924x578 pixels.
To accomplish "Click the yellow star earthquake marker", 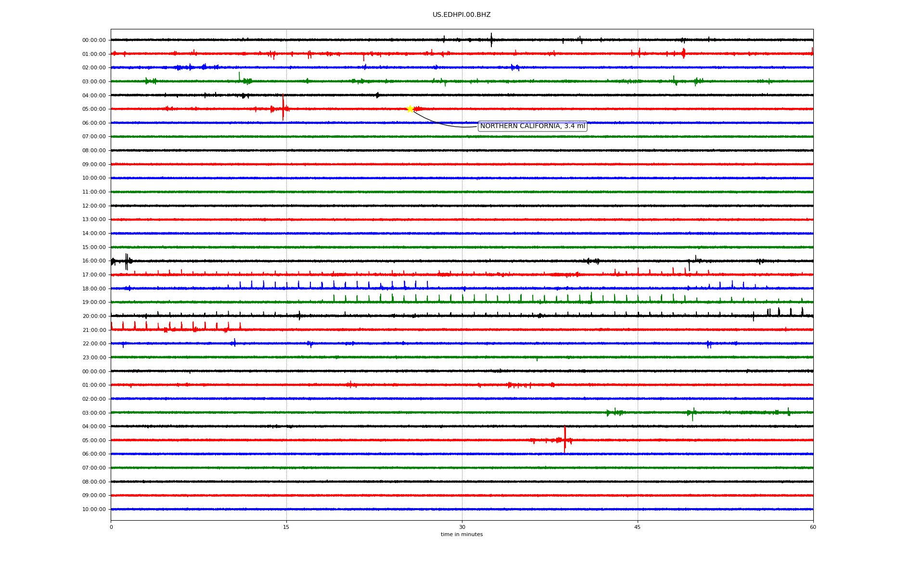I will pos(410,109).
